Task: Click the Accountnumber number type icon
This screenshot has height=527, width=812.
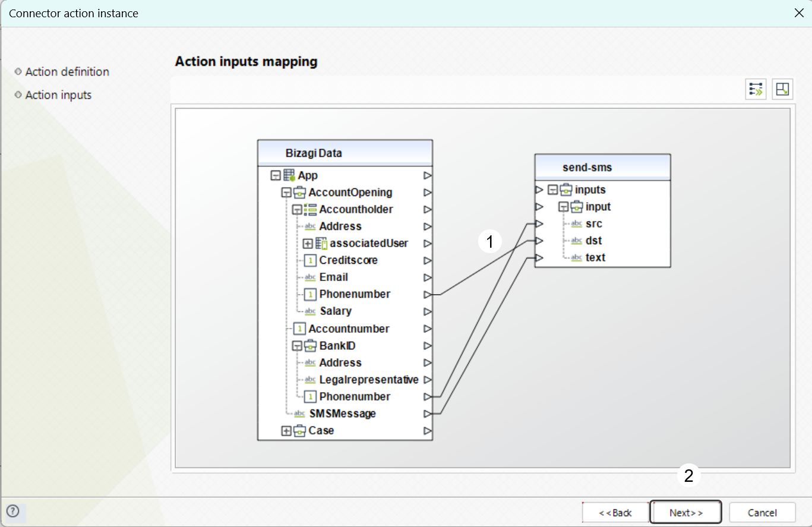Action: (299, 329)
